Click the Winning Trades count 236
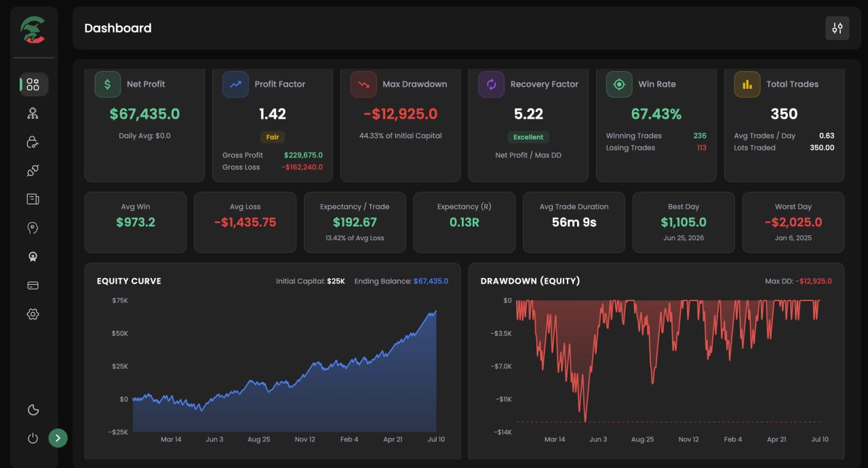This screenshot has width=868, height=468. [700, 136]
